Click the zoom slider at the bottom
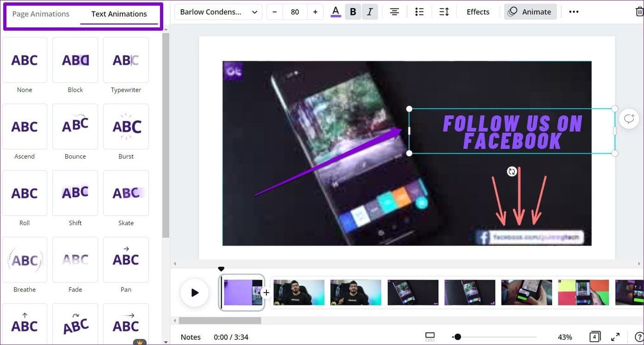Screen dimensions: 644x345 [458, 337]
